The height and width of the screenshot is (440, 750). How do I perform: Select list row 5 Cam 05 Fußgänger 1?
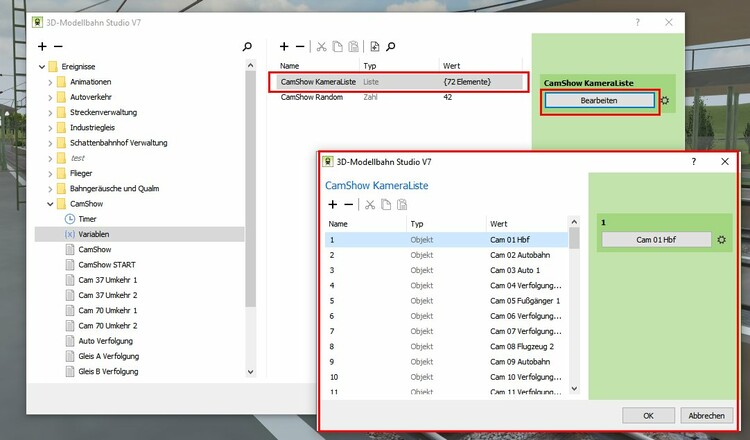pyautogui.click(x=446, y=301)
